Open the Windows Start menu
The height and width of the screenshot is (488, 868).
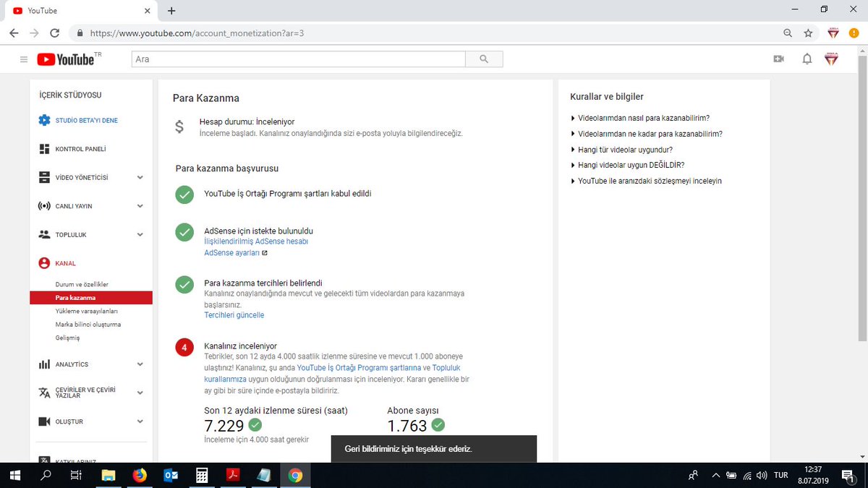[x=14, y=475]
